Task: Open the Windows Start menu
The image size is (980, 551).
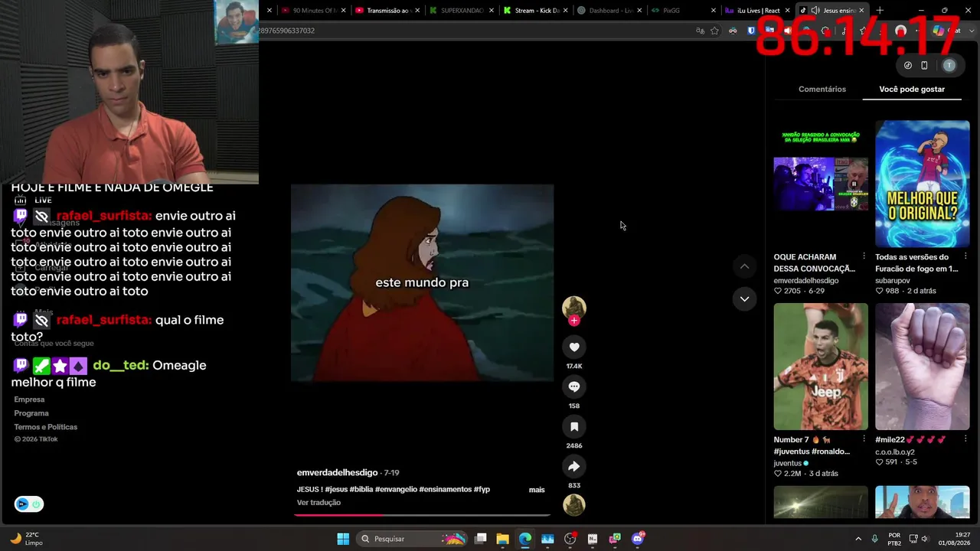Action: tap(343, 539)
